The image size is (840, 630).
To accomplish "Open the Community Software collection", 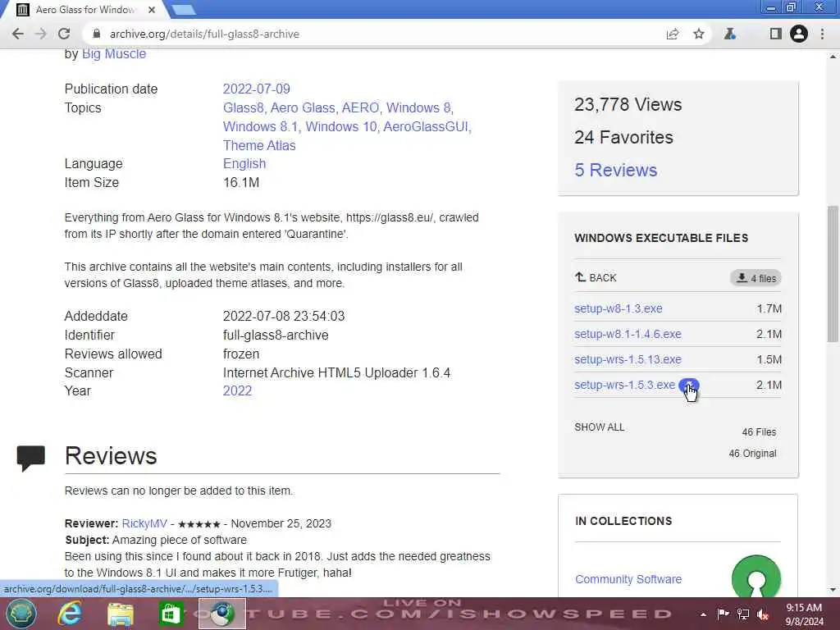I will (628, 580).
